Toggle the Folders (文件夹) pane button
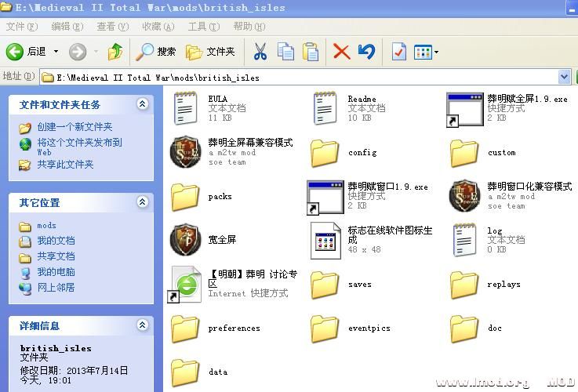The width and height of the screenshot is (578, 392). [210, 52]
